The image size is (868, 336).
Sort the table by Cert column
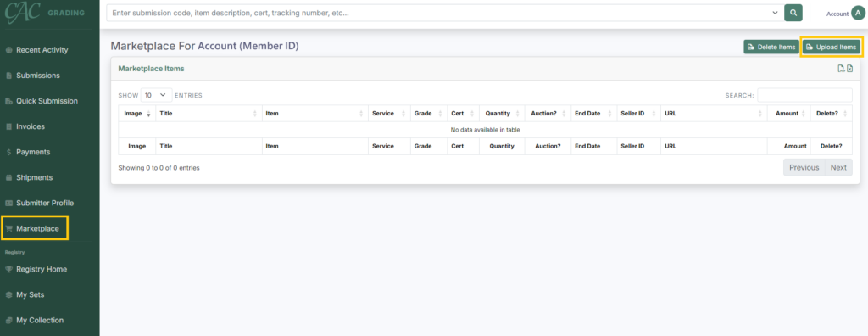click(x=463, y=113)
